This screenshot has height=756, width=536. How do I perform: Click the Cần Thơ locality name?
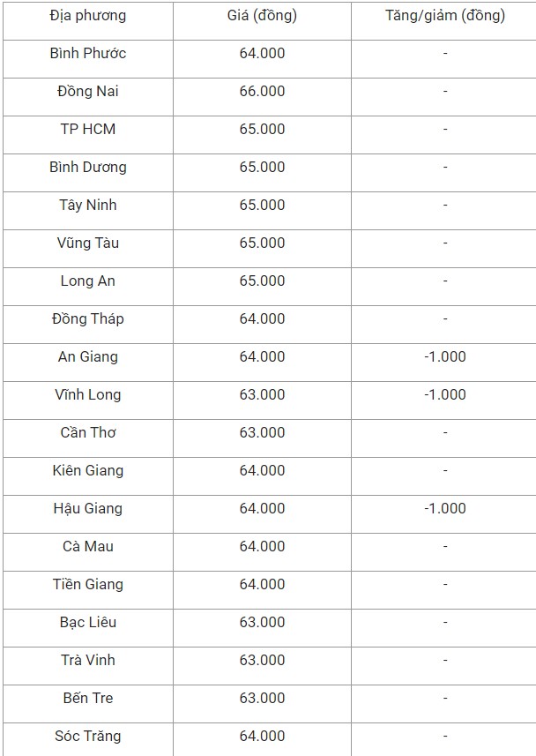pyautogui.click(x=88, y=433)
